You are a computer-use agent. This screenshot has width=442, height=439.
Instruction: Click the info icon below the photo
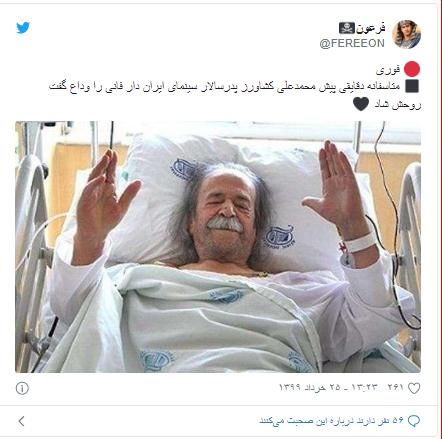22,388
